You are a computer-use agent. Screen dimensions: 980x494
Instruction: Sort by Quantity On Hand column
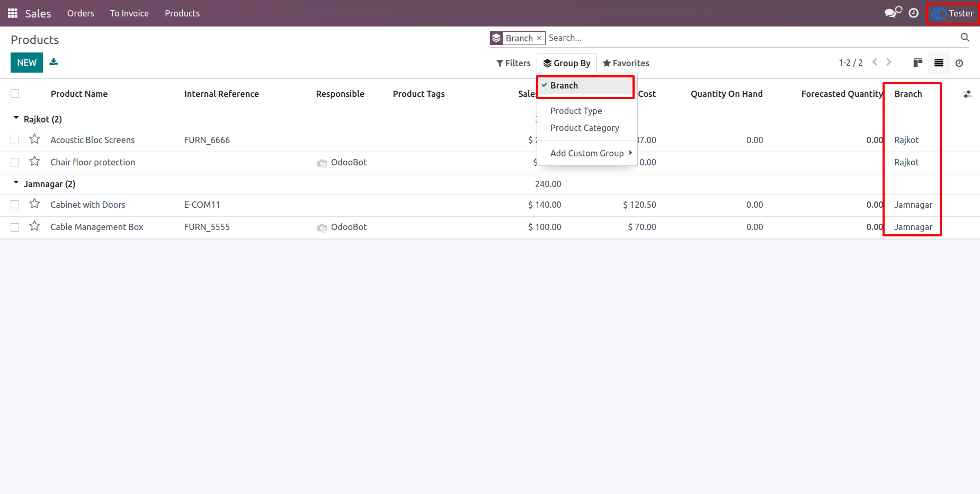tap(726, 94)
